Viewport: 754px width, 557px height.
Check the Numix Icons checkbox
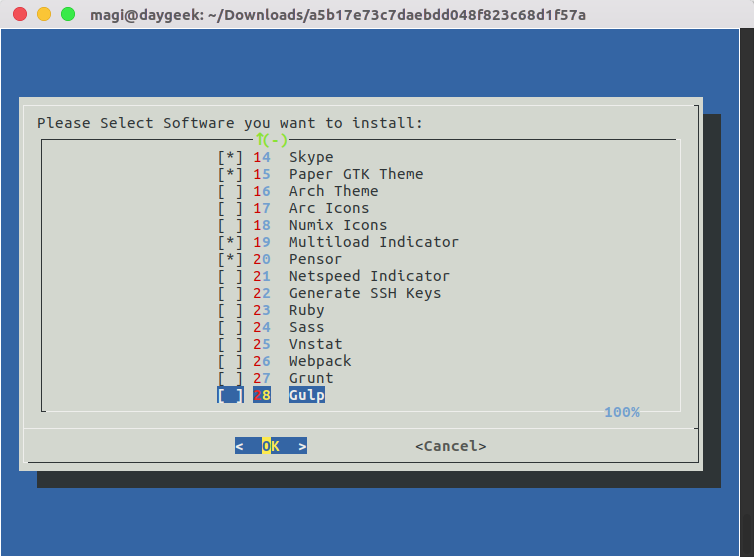pyautogui.click(x=230, y=225)
